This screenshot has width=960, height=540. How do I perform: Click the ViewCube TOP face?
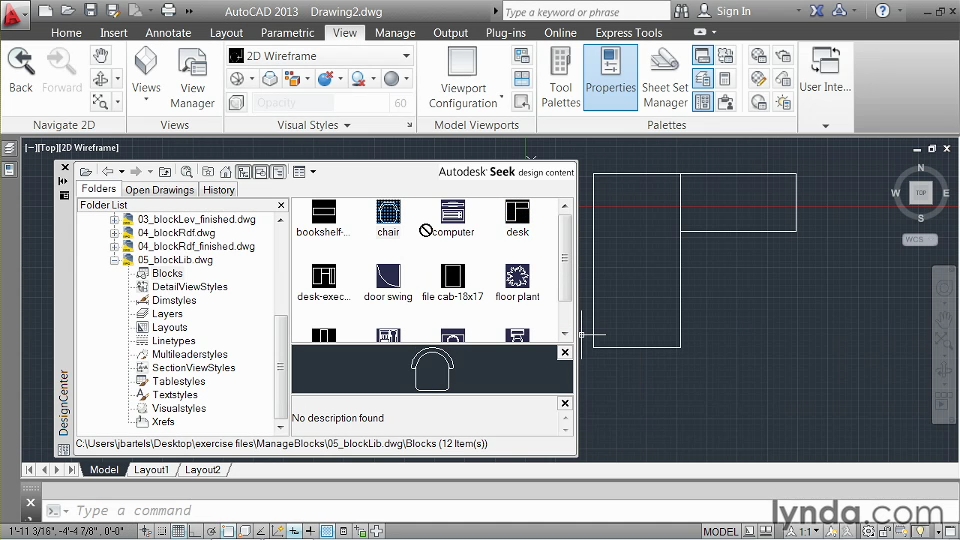[921, 192]
